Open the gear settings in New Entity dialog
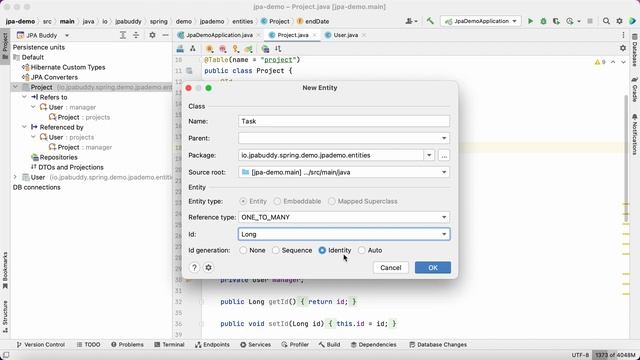 point(209,267)
